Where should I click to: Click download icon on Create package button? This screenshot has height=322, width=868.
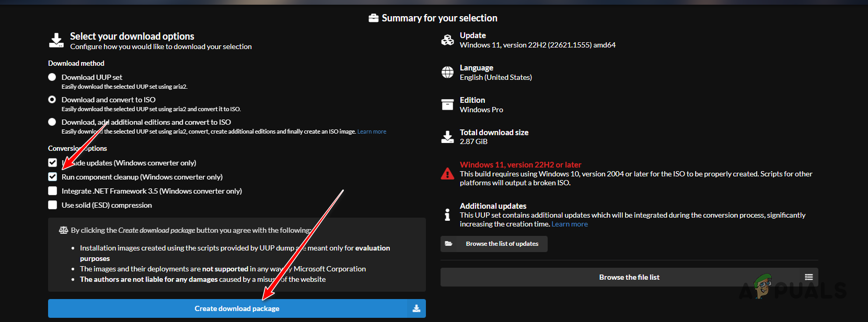click(x=416, y=308)
